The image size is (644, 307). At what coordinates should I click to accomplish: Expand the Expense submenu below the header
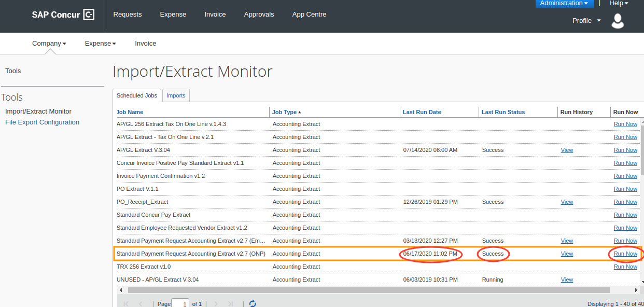[101, 44]
